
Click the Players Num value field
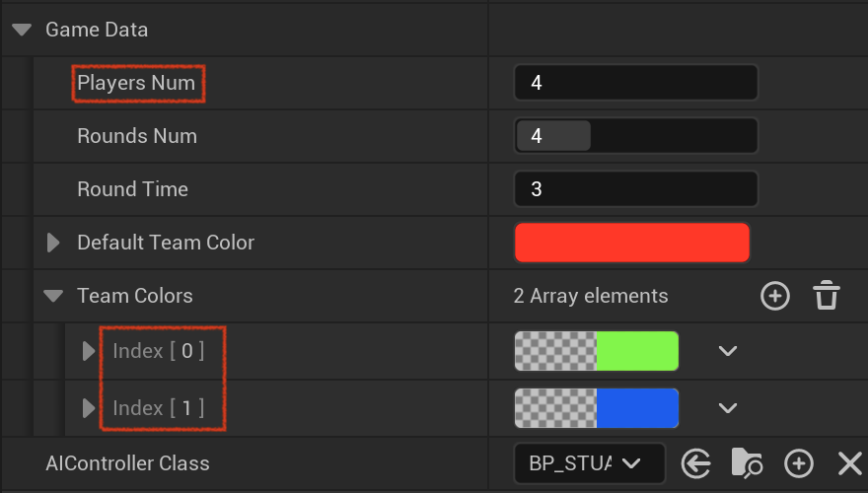pos(635,83)
